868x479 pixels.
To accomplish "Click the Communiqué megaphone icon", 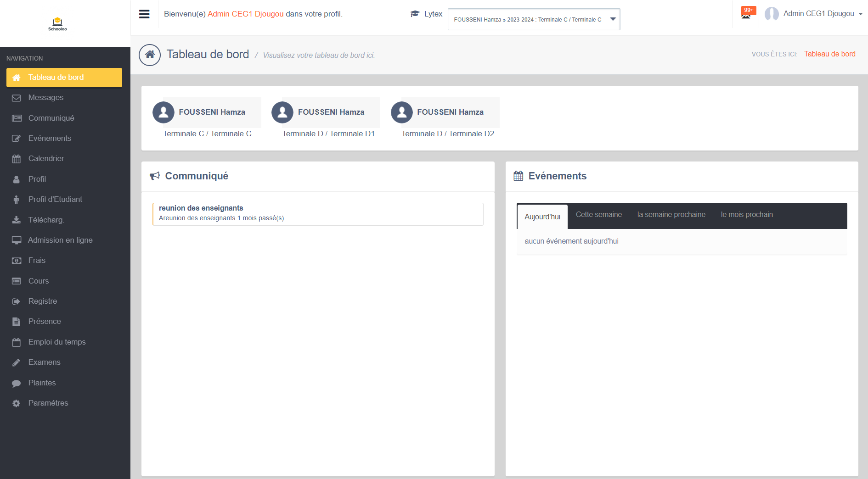I will click(155, 176).
